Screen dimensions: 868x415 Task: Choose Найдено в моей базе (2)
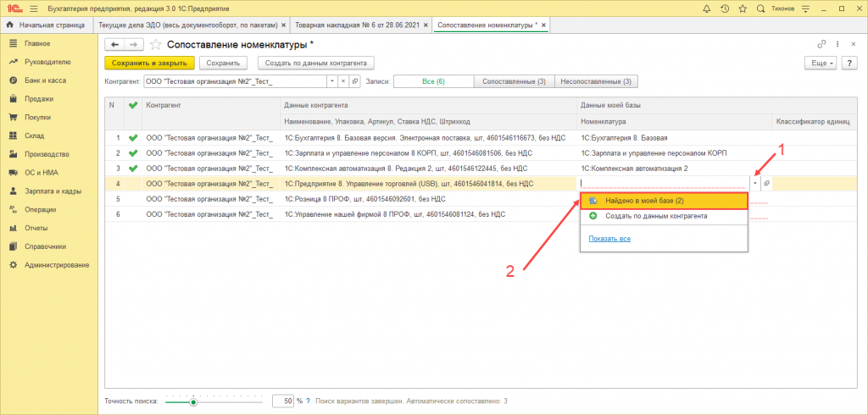click(665, 201)
